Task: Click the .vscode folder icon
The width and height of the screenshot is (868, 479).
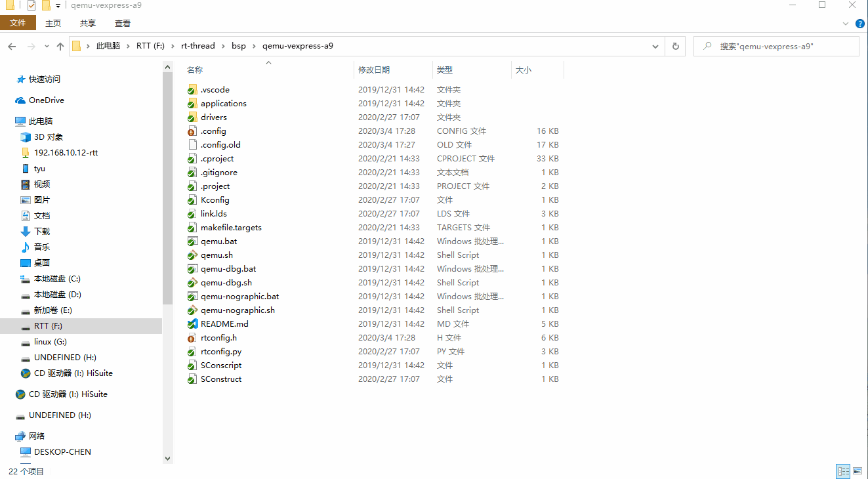Action: coord(192,90)
